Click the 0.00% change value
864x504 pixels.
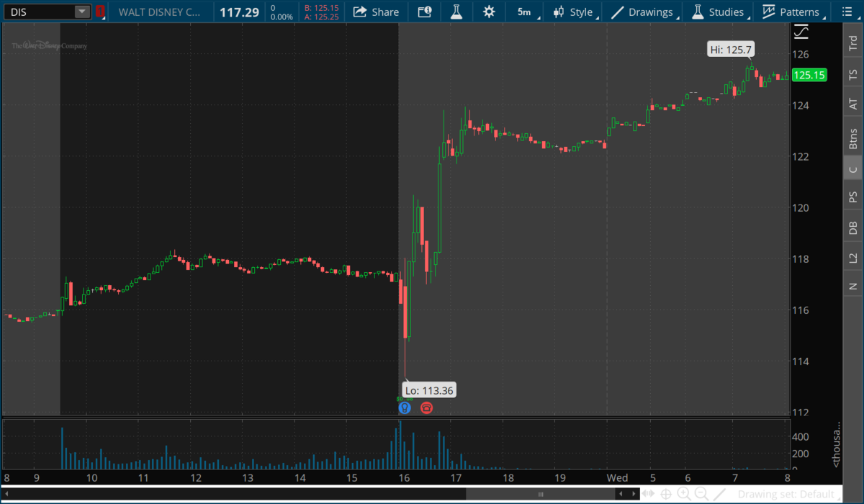pos(280,17)
